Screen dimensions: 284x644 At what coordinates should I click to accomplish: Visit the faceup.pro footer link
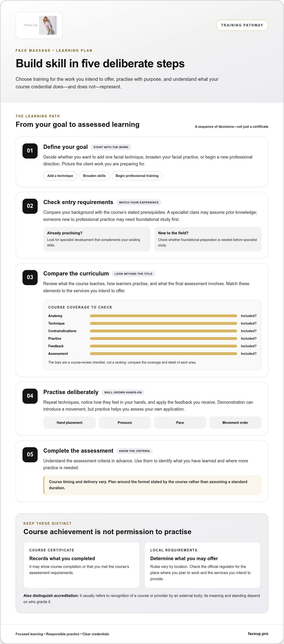point(258,634)
